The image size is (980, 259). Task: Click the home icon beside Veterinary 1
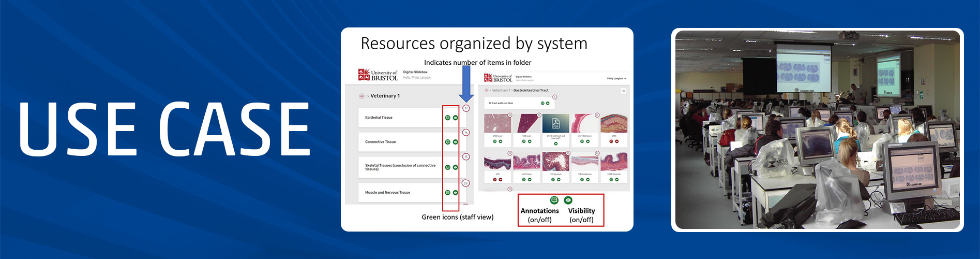point(361,96)
